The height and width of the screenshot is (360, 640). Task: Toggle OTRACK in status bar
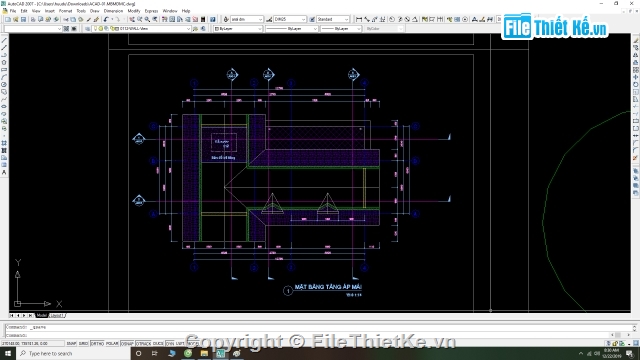point(143,344)
